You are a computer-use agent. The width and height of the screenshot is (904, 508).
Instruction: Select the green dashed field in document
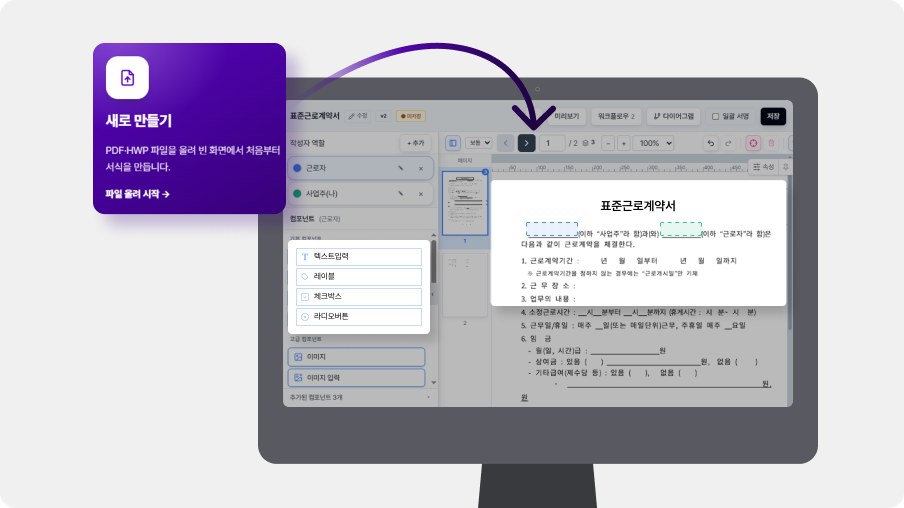pyautogui.click(x=681, y=229)
